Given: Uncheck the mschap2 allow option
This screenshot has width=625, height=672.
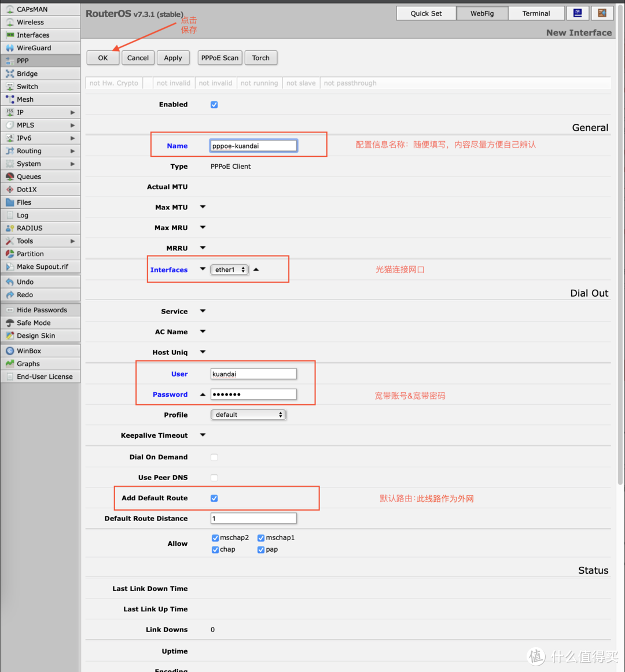Looking at the screenshot, I should [215, 538].
